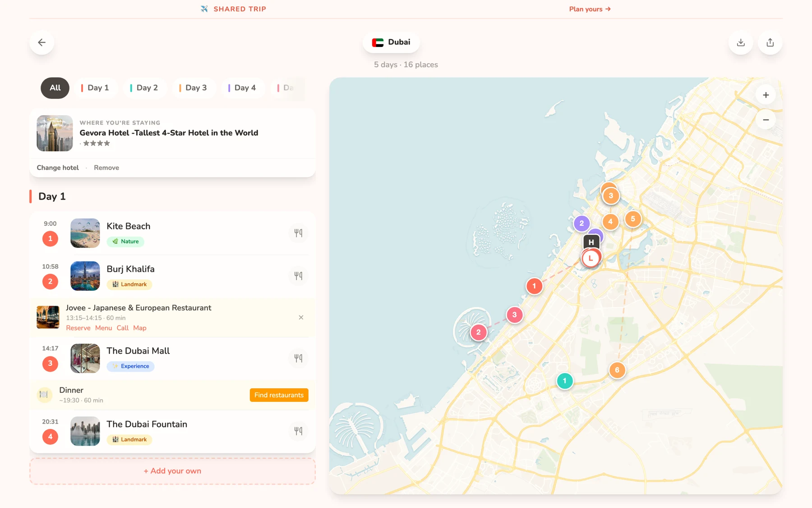The width and height of the screenshot is (812, 508).
Task: Open Jovee restaurant map link
Action: (x=140, y=328)
